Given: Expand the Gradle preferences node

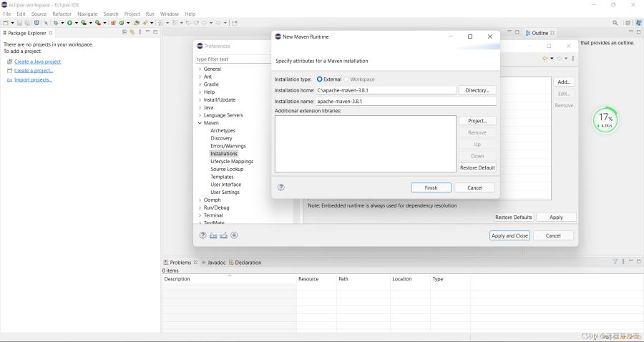Looking at the screenshot, I should click(x=200, y=84).
